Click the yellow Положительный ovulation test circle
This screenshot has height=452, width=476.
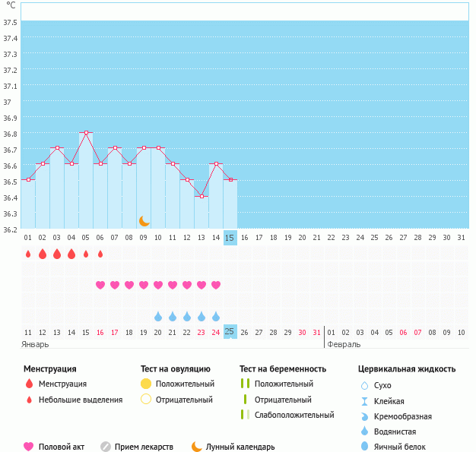click(146, 384)
